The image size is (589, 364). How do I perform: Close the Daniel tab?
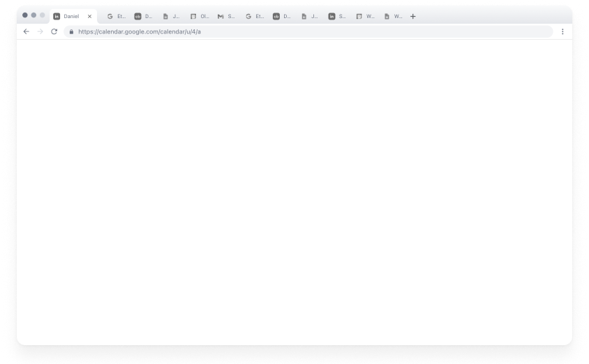pyautogui.click(x=89, y=16)
